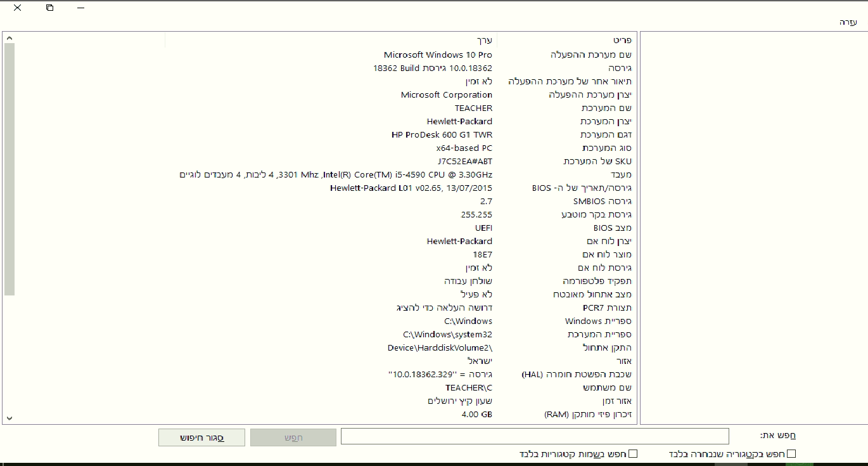This screenshot has width=868, height=466.
Task: Click the vertical scrollbar thumb
Action: (9, 170)
